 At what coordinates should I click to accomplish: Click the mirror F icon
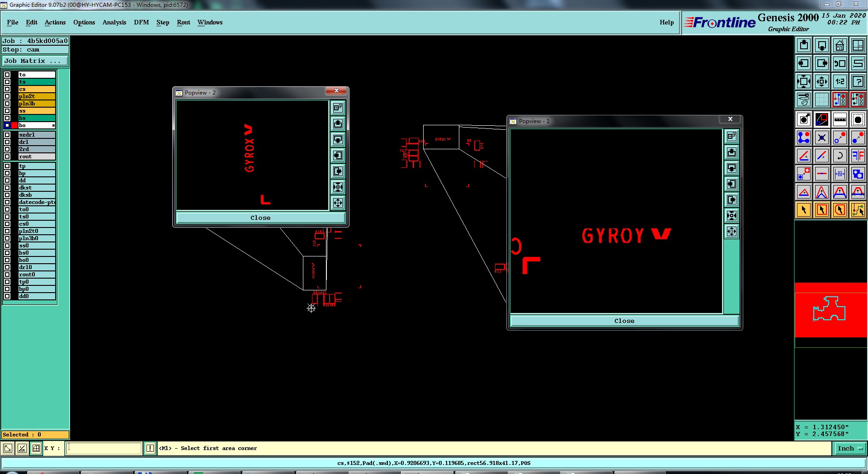858,156
